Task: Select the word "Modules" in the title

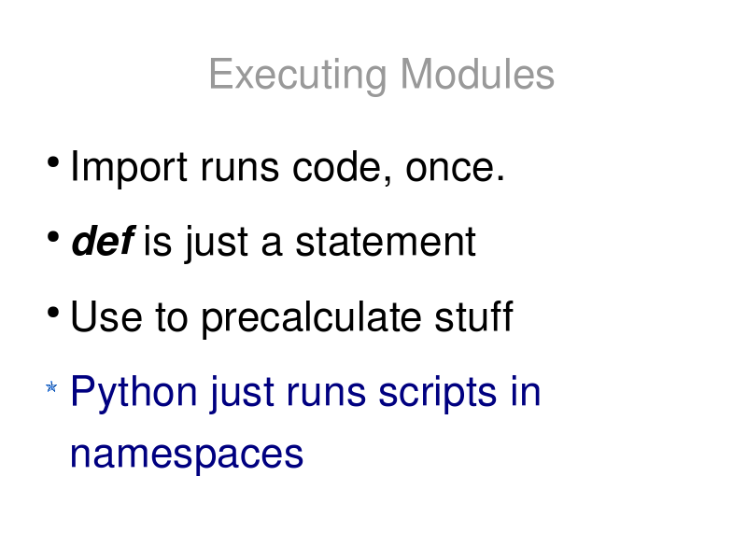Action: pyautogui.click(x=477, y=74)
